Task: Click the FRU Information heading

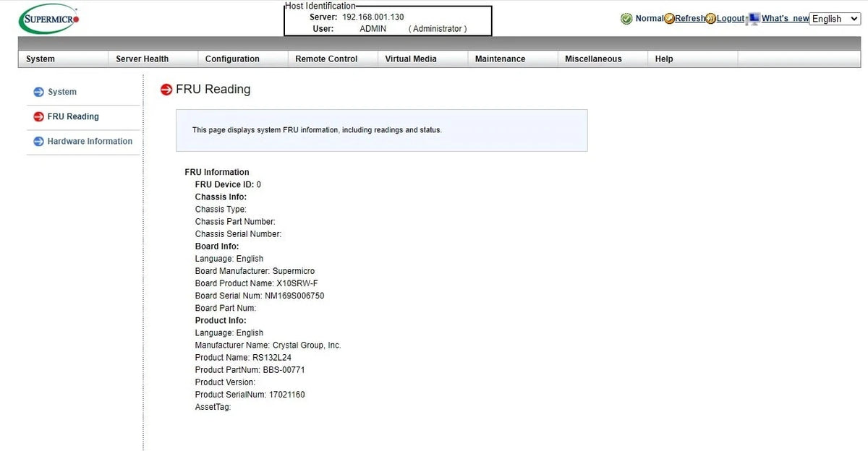Action: tap(217, 173)
